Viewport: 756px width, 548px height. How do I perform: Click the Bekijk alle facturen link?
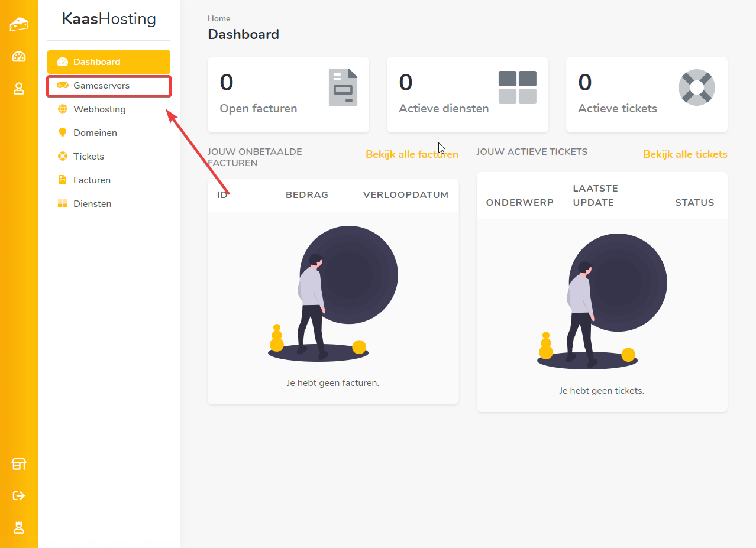click(x=412, y=154)
